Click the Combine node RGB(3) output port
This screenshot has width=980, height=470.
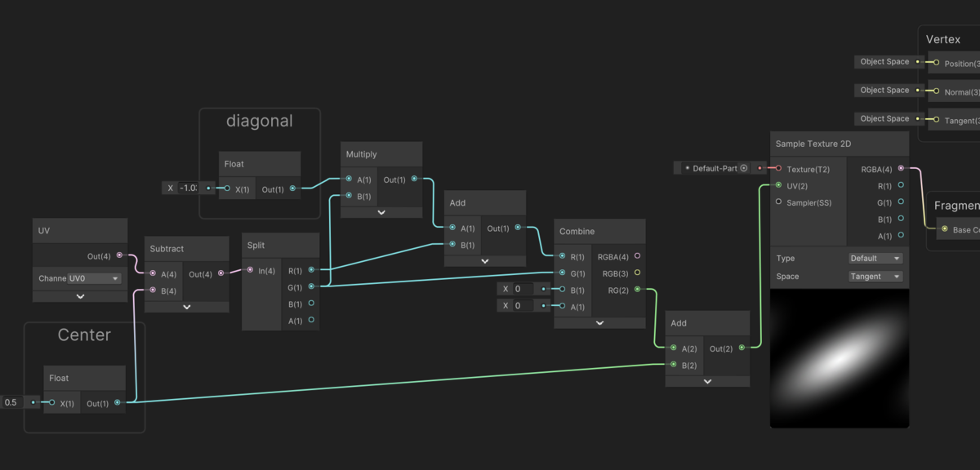click(637, 273)
